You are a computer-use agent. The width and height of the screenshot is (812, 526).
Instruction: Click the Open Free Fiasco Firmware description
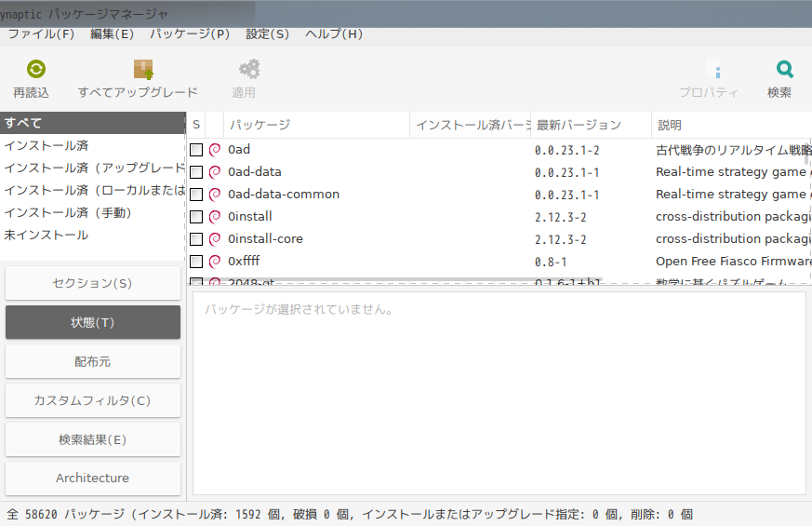(733, 262)
